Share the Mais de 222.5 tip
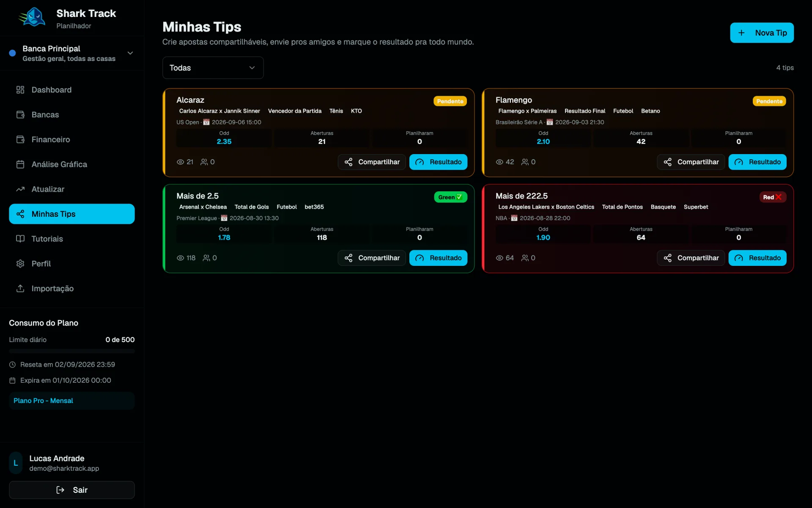812x508 pixels. coord(691,258)
